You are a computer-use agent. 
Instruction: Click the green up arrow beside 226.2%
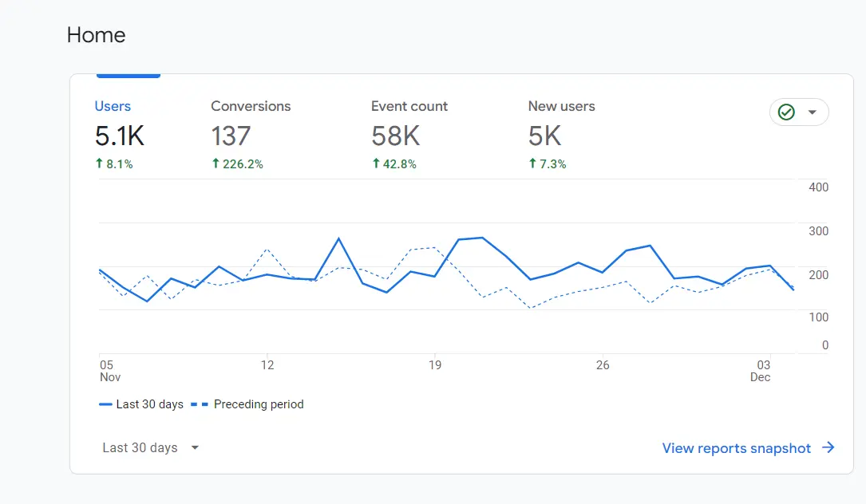[x=214, y=163]
